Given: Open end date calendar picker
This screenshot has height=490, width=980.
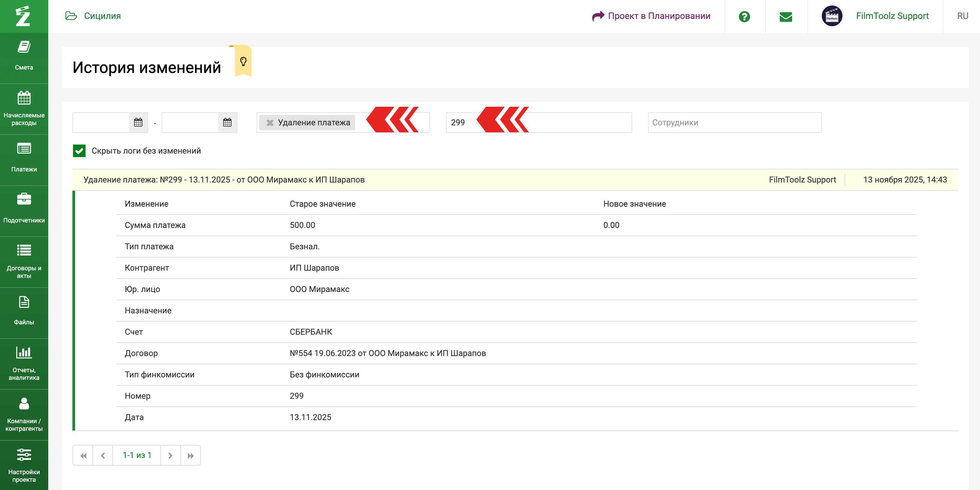Looking at the screenshot, I should coord(227,122).
